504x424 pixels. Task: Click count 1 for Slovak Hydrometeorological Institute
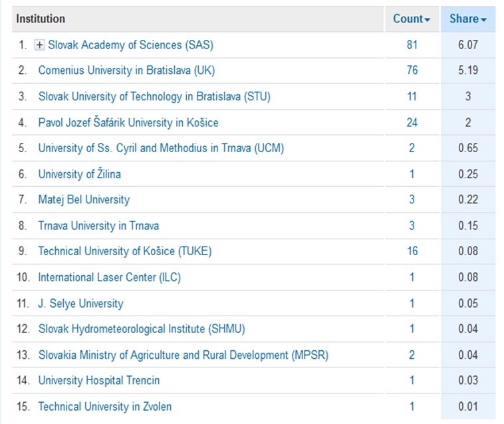click(x=412, y=329)
